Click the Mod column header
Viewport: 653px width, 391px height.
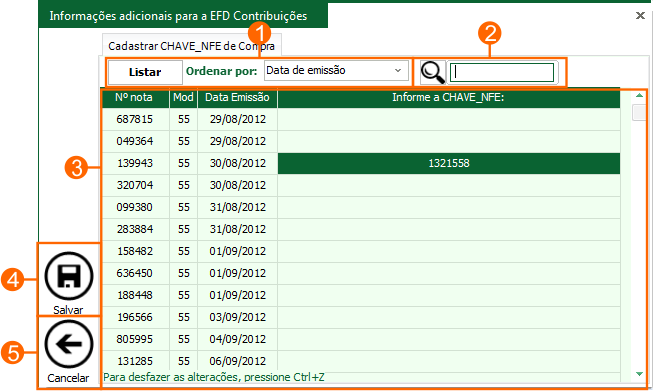click(183, 98)
